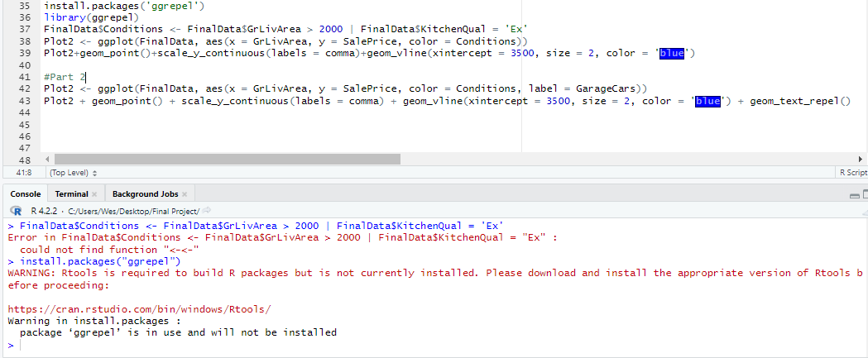Click 'Error in FinalData$Conditions' console line
The width and height of the screenshot is (868, 358).
[x=282, y=237]
